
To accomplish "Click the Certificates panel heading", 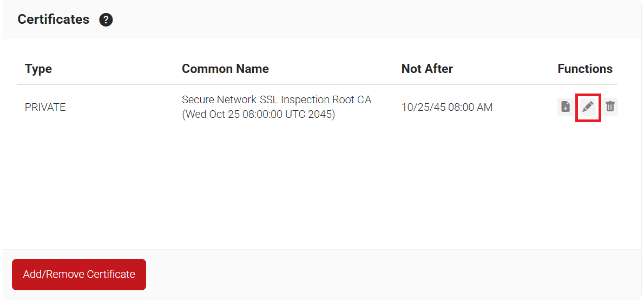I will coord(54,19).
